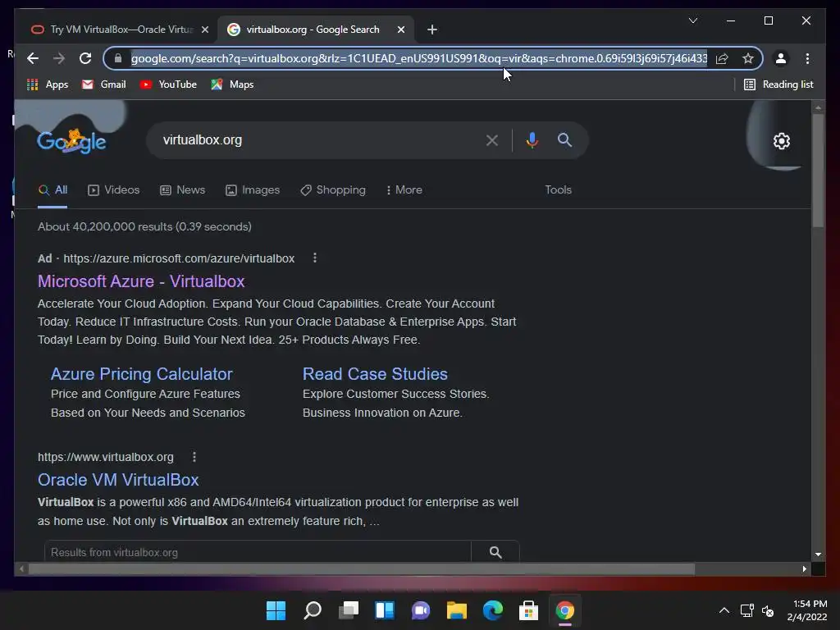Click the browser forward arrow
This screenshot has height=630, width=840.
click(x=59, y=58)
